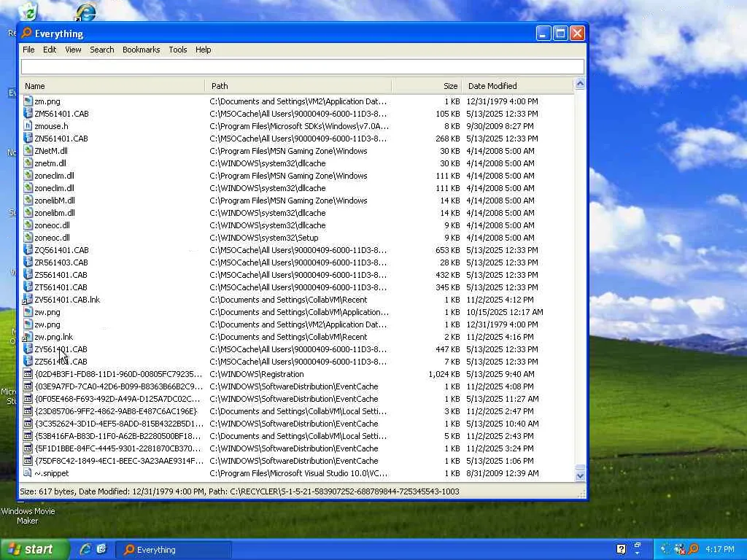This screenshot has height=560, width=747.
Task: Click the zmouse.h header file icon
Action: pyautogui.click(x=28, y=125)
